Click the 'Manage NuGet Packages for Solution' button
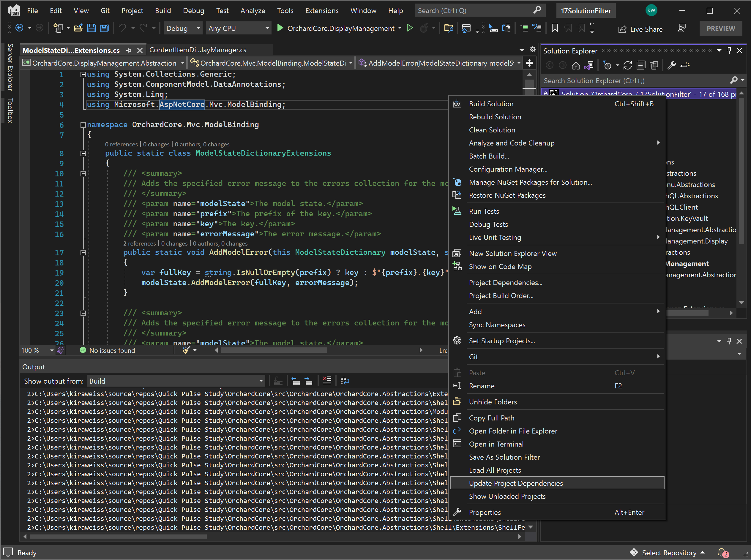The image size is (751, 560). click(x=530, y=182)
